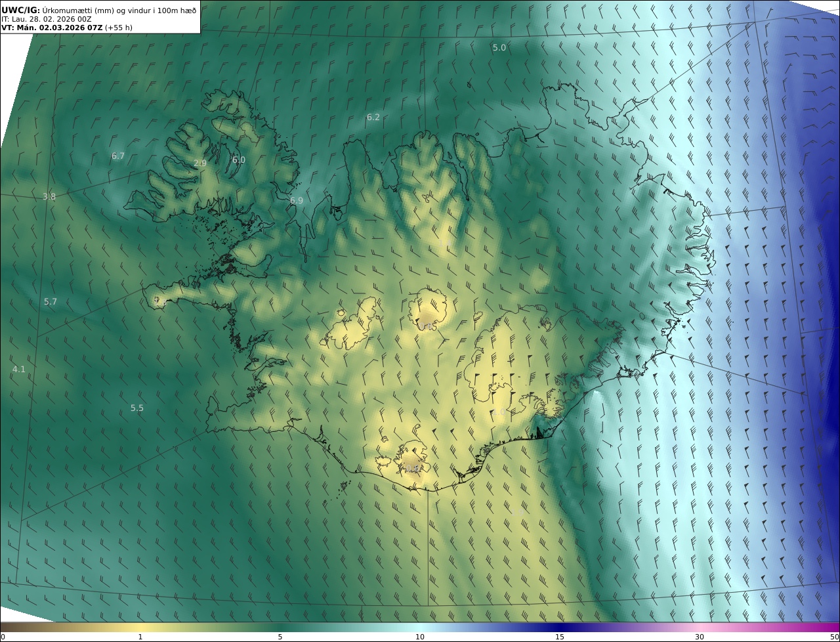The height and width of the screenshot is (642, 840).
Task: Click the faint "1.0" label on Vatnajökull
Action: pos(499,412)
